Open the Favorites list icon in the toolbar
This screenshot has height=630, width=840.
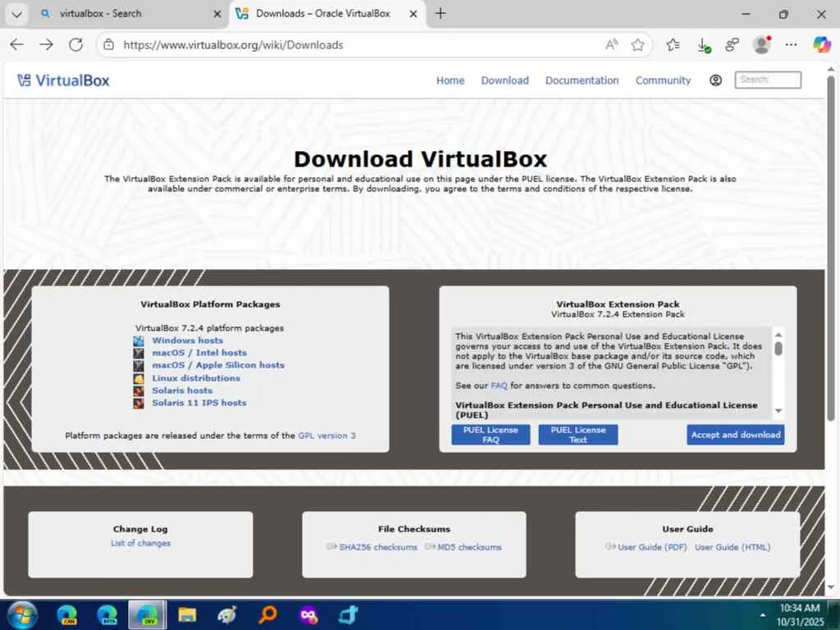click(673, 44)
